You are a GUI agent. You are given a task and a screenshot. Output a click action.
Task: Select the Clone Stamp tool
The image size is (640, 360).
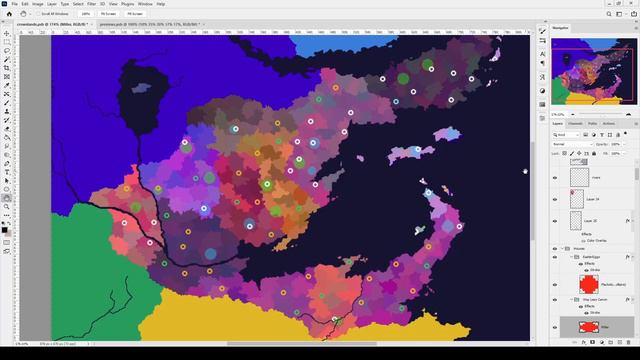(x=7, y=111)
